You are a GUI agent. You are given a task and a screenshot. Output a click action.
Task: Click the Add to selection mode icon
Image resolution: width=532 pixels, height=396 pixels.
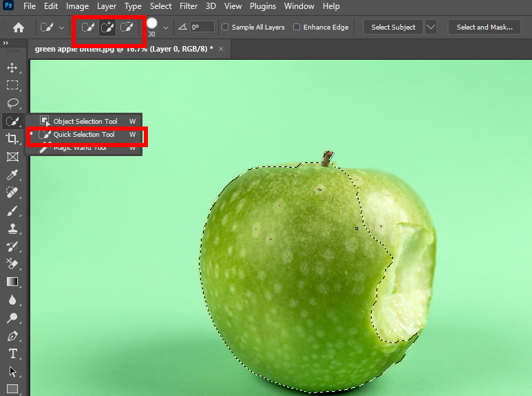(x=107, y=27)
